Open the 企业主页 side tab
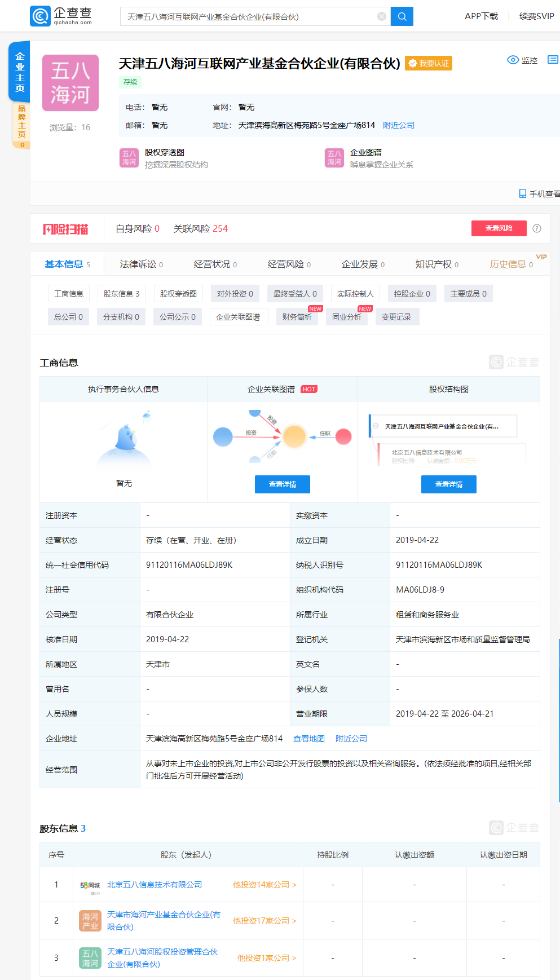Viewport: 560px width, 980px height. pyautogui.click(x=20, y=72)
